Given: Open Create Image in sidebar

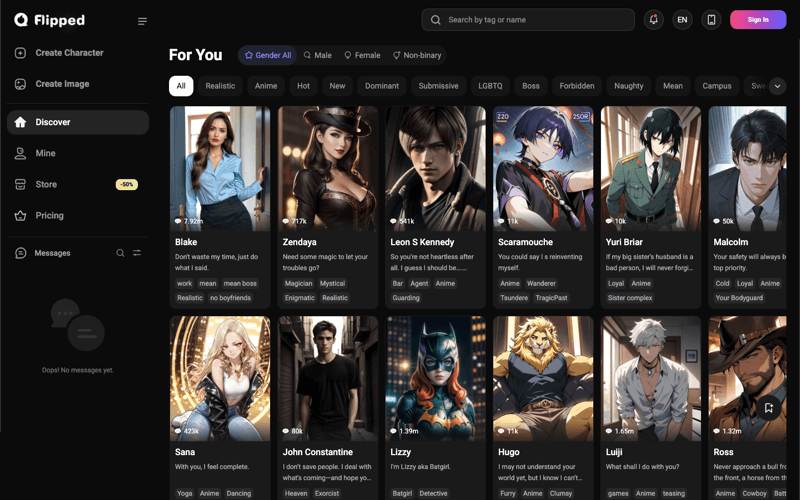Looking at the screenshot, I should tap(78, 84).
